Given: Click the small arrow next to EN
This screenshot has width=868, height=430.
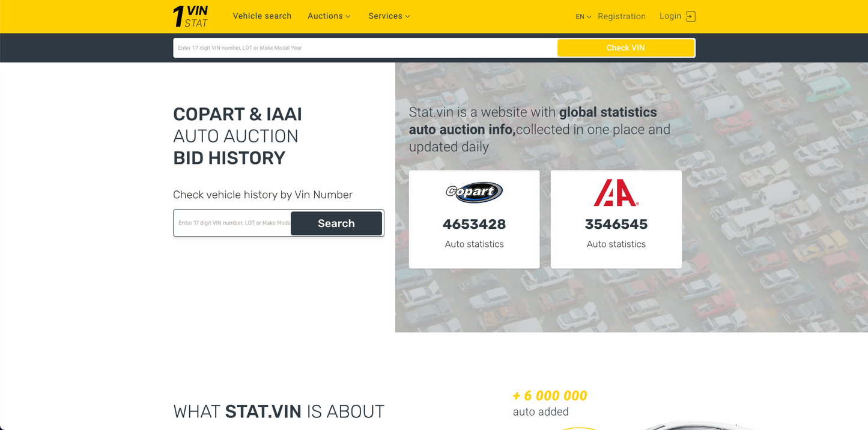Looking at the screenshot, I should [589, 17].
